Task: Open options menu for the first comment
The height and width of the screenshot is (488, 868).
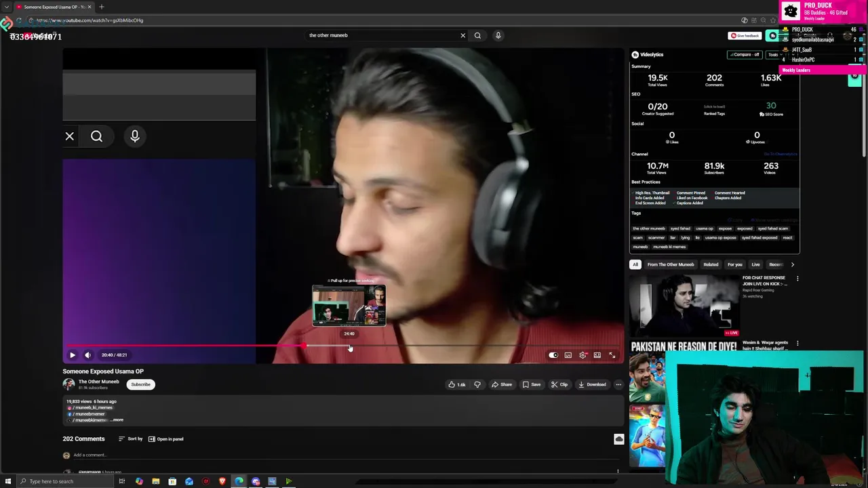Action: pos(618,471)
